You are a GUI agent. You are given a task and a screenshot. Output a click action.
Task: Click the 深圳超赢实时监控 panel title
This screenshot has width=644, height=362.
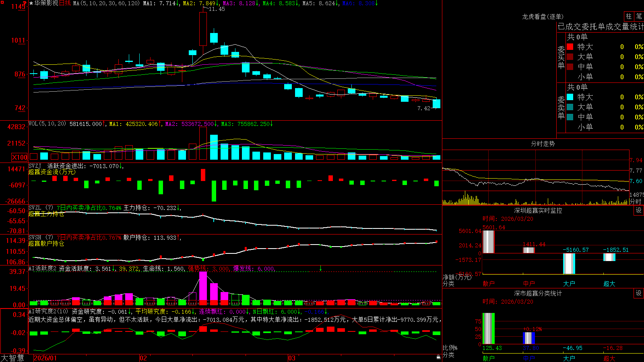pos(538,210)
